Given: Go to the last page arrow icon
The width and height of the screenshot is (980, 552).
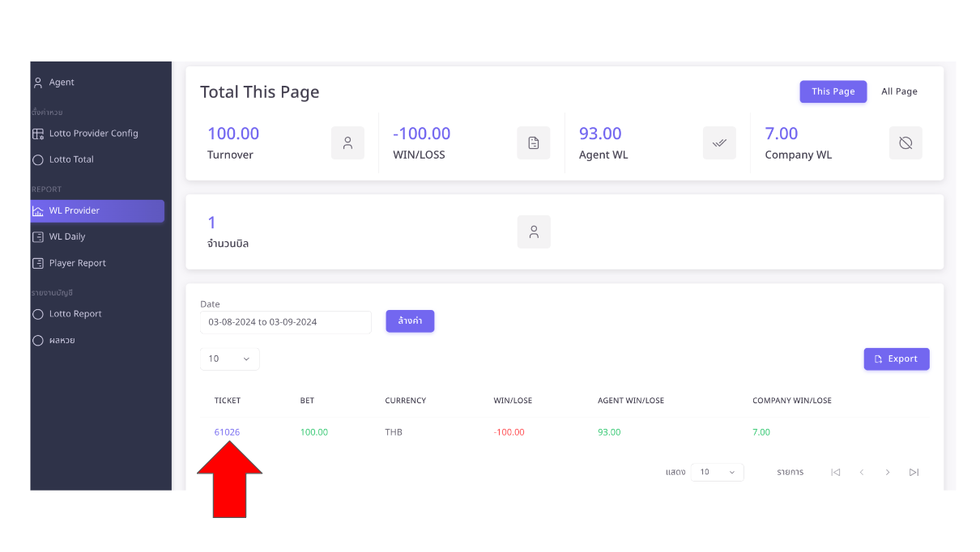Looking at the screenshot, I should point(914,473).
